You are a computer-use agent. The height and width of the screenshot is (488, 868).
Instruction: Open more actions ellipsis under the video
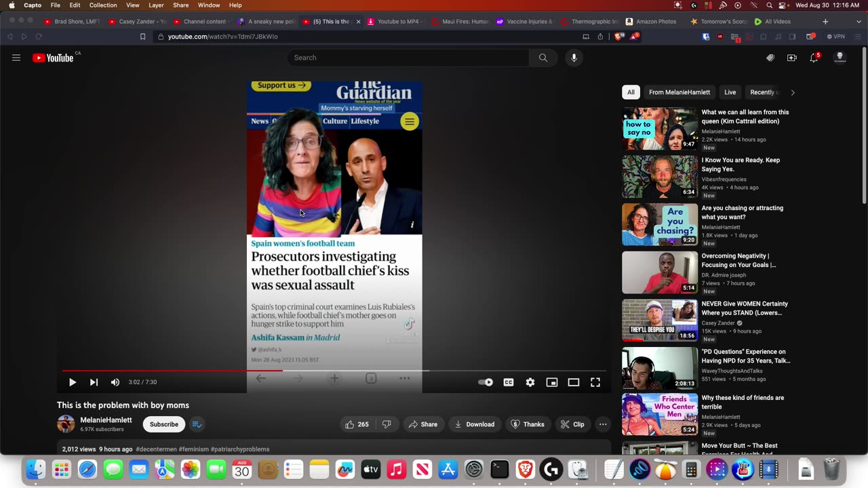click(603, 424)
